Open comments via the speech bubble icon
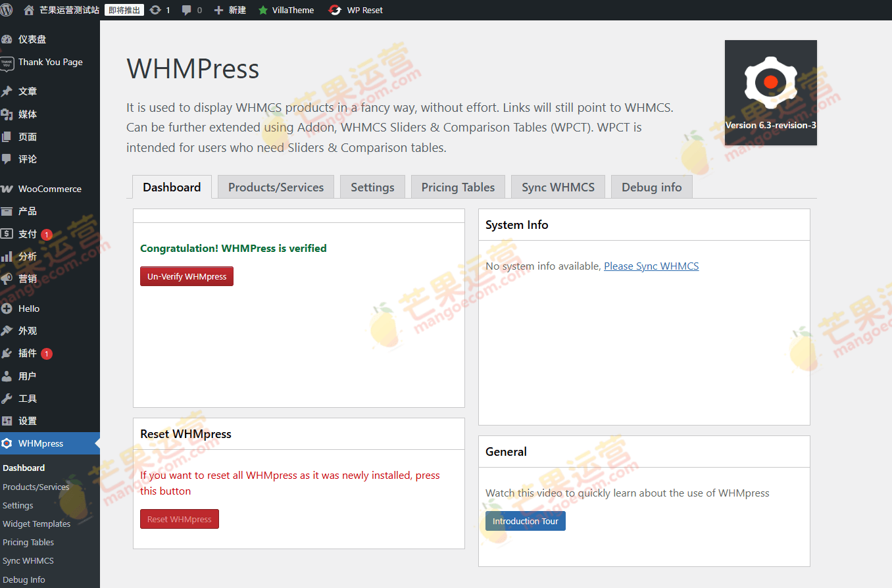 (186, 10)
